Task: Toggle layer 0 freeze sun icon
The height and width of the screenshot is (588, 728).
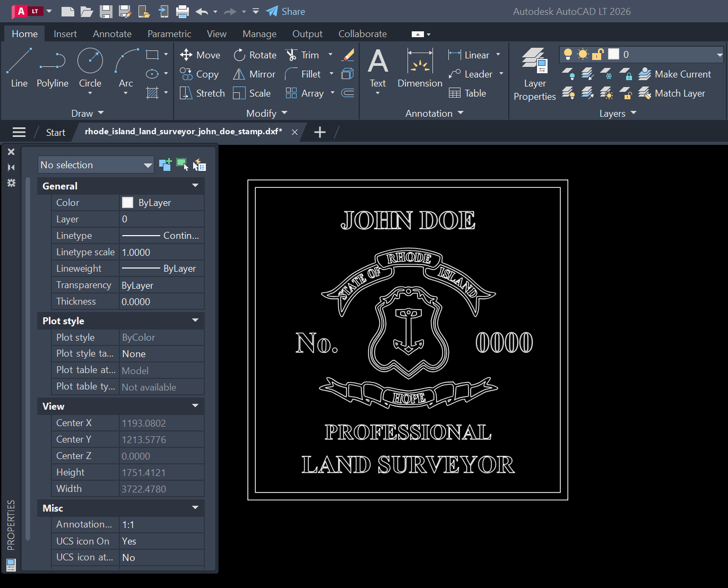Action: pyautogui.click(x=583, y=54)
